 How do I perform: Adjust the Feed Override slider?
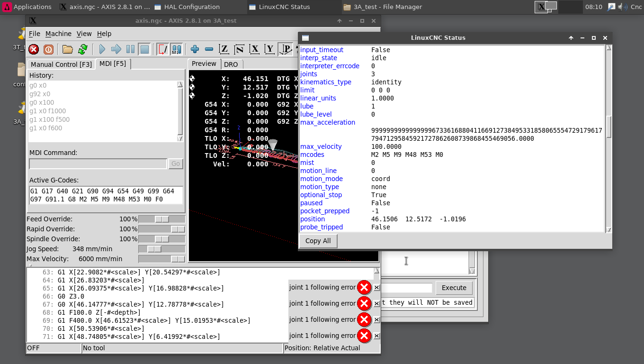click(x=161, y=219)
